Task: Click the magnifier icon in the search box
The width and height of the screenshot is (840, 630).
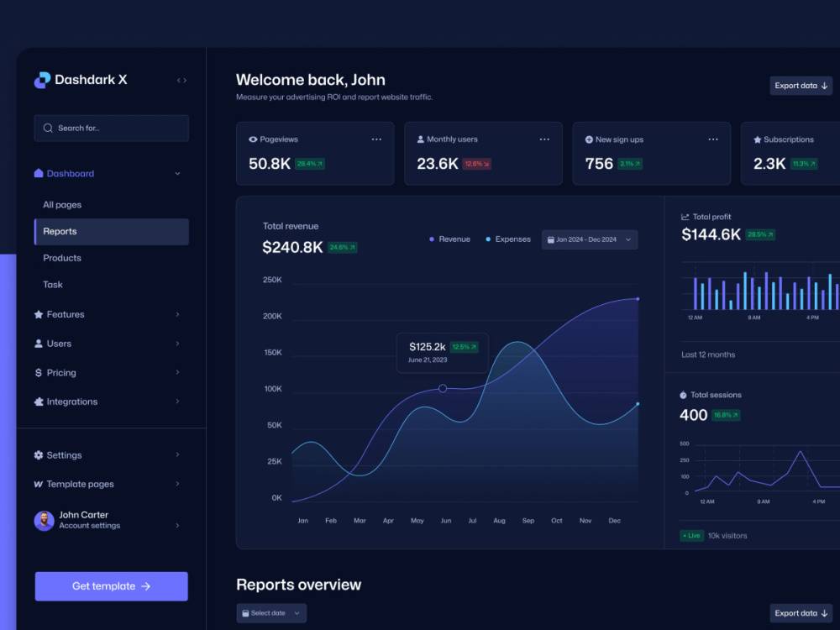Action: [x=48, y=128]
